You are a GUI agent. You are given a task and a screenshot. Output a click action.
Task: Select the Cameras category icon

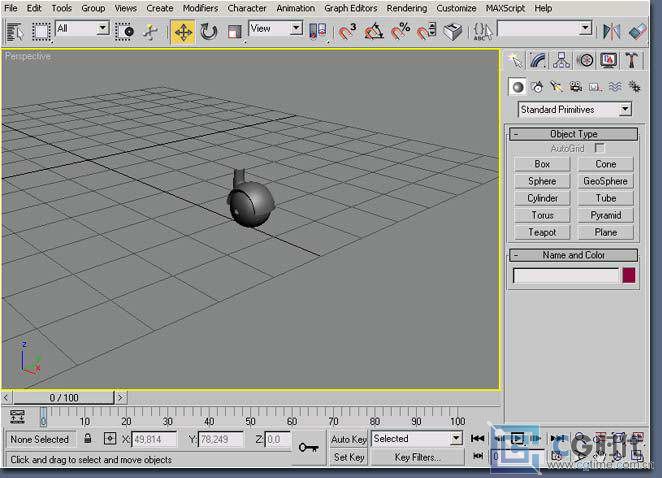click(x=576, y=87)
